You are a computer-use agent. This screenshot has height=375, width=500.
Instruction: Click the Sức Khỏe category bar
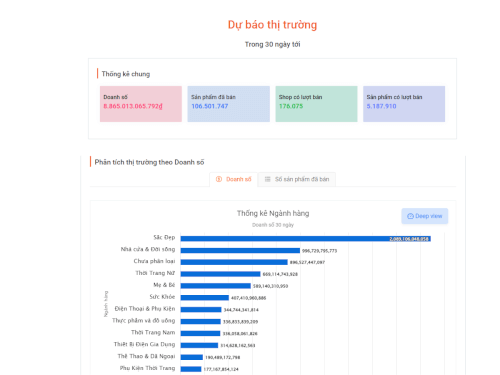[205, 298]
